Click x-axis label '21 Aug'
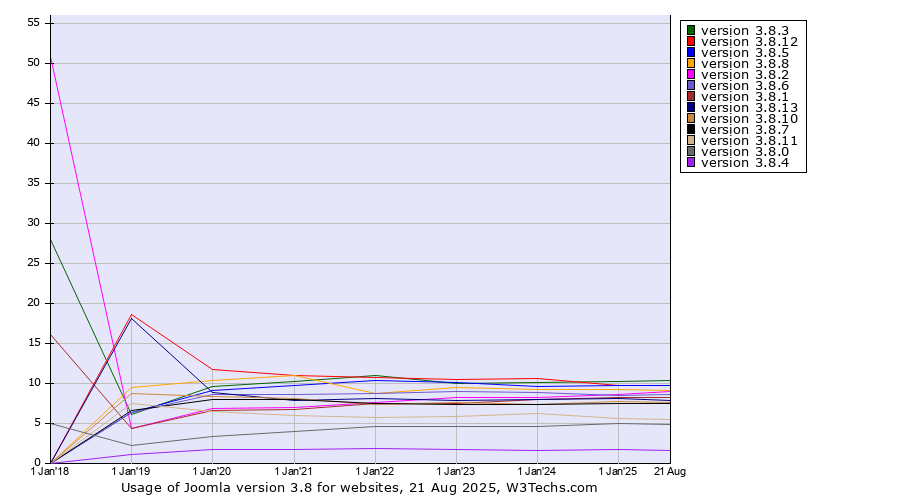 coord(670,471)
